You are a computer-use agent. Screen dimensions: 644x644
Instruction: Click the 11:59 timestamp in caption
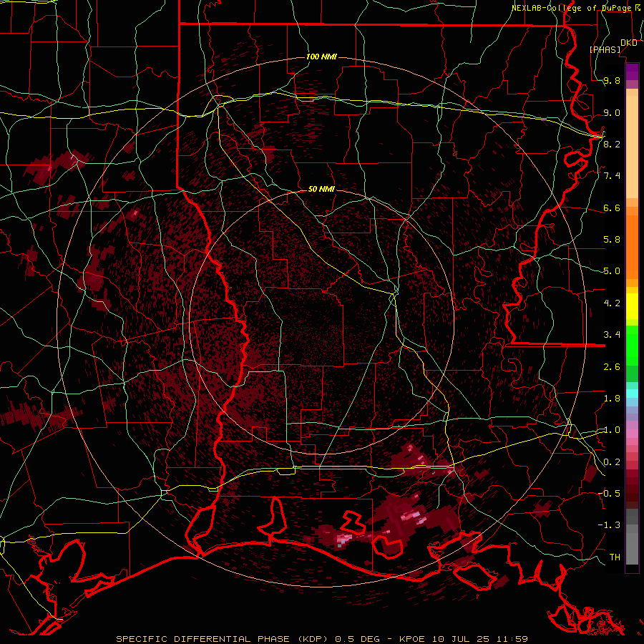coord(512,639)
